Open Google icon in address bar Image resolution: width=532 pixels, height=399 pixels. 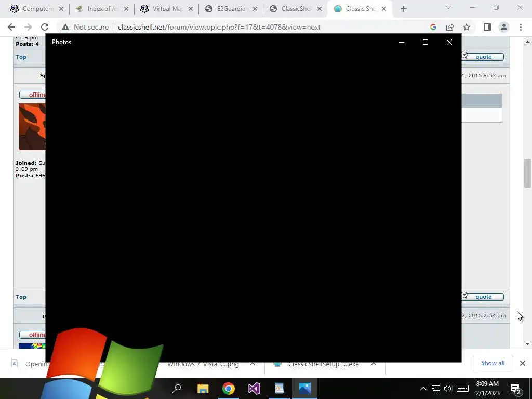[433, 27]
